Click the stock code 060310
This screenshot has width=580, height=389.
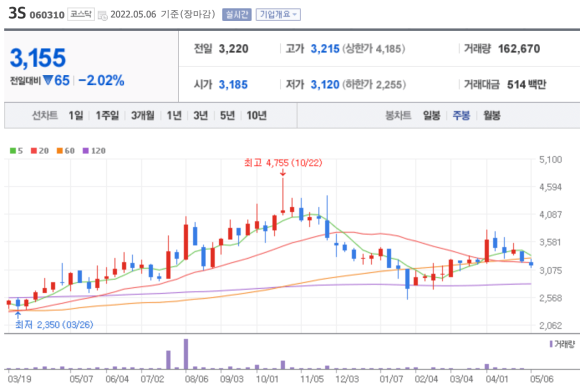47,15
